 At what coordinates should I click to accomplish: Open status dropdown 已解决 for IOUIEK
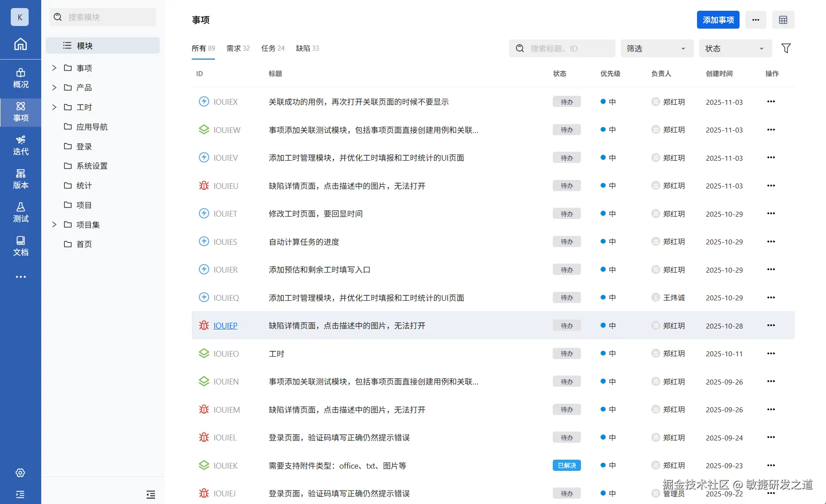click(x=567, y=466)
